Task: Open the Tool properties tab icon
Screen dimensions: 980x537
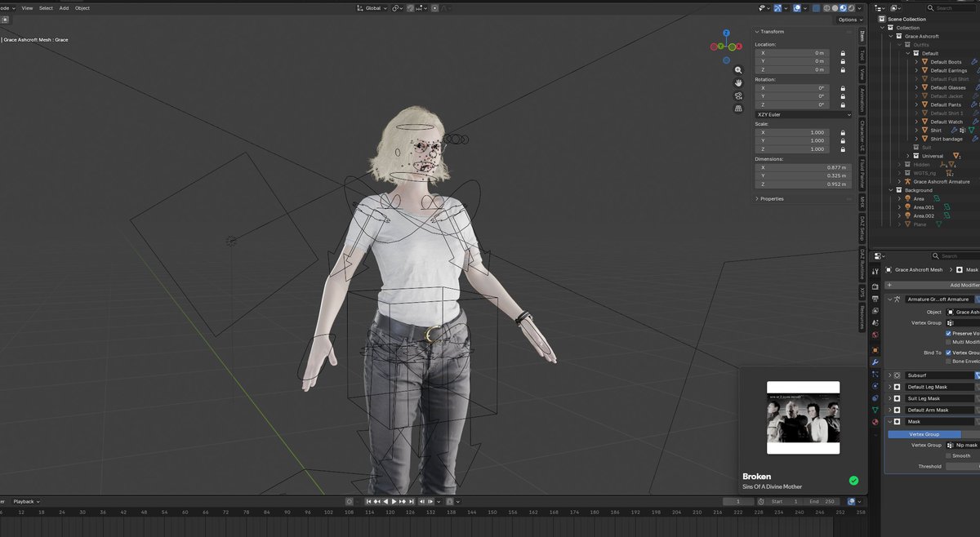Action: 875,271
